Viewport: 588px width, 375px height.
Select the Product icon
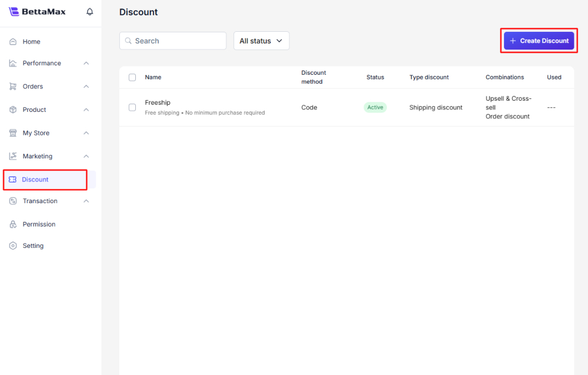coord(13,109)
